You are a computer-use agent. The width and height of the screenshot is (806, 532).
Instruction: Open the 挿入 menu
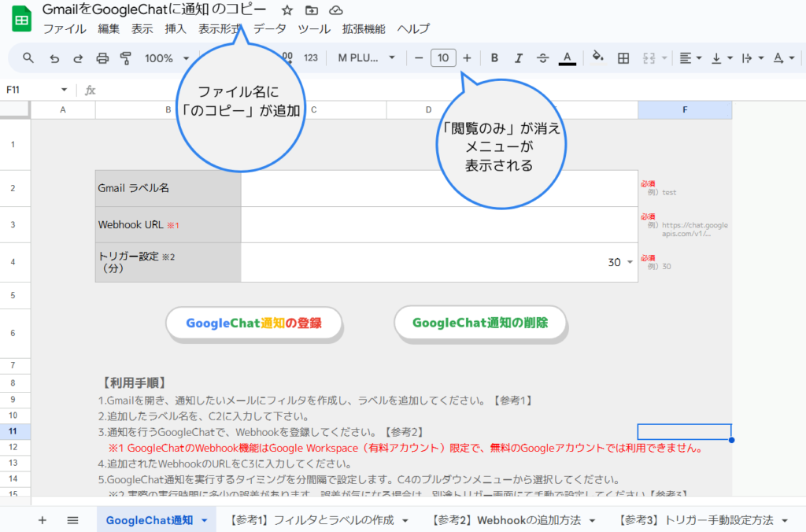click(176, 29)
